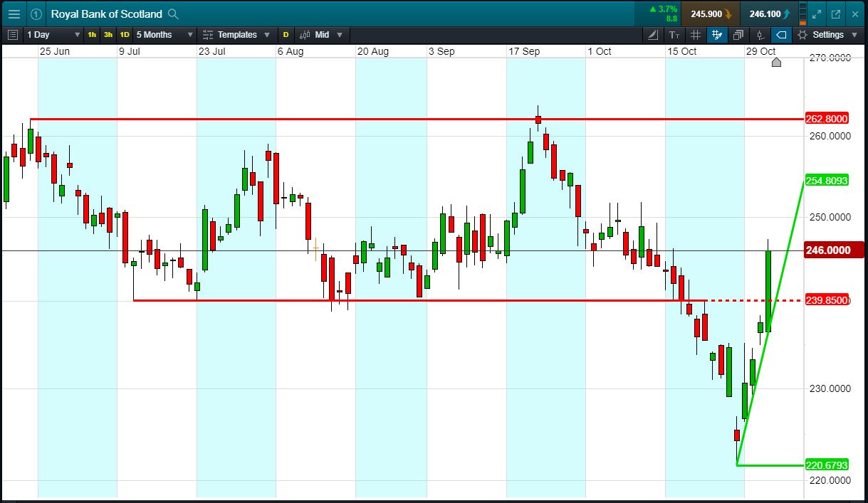
Task: Select the 1D interval shortcut
Action: pyautogui.click(x=125, y=34)
